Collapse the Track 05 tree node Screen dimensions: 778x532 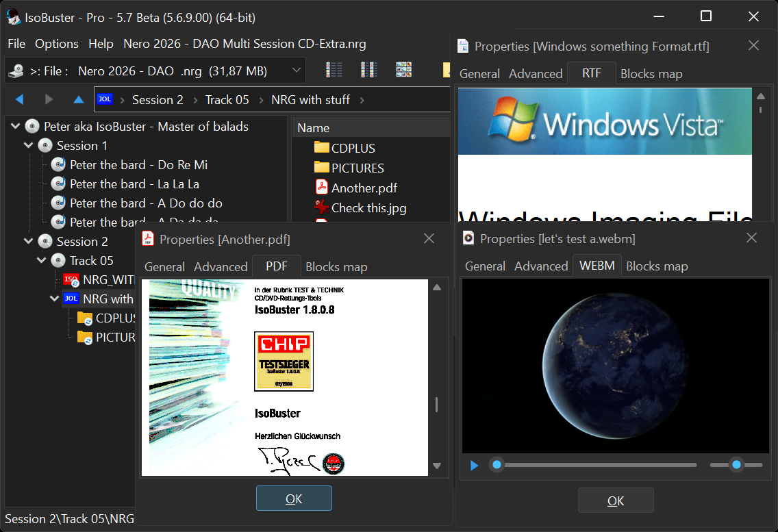(x=42, y=261)
